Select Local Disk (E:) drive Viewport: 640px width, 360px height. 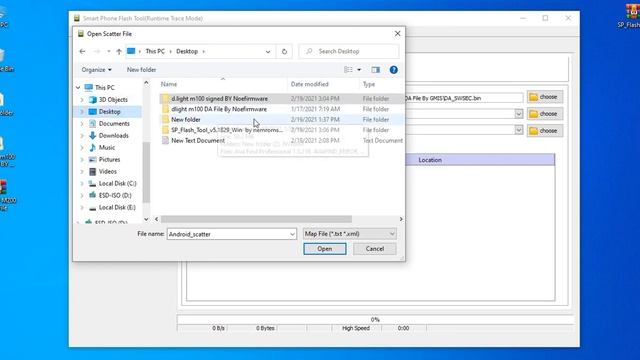point(117,207)
